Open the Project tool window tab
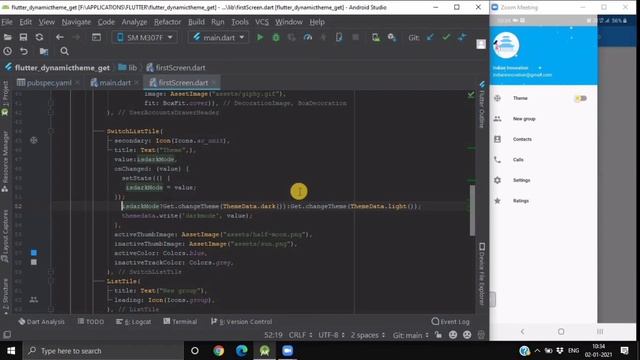This screenshot has width=640, height=360. point(5,98)
